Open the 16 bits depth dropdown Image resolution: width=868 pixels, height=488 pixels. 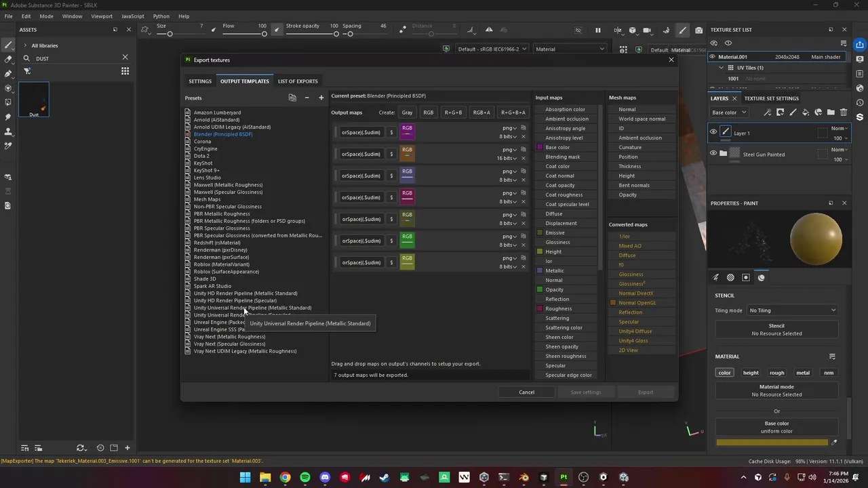507,158
